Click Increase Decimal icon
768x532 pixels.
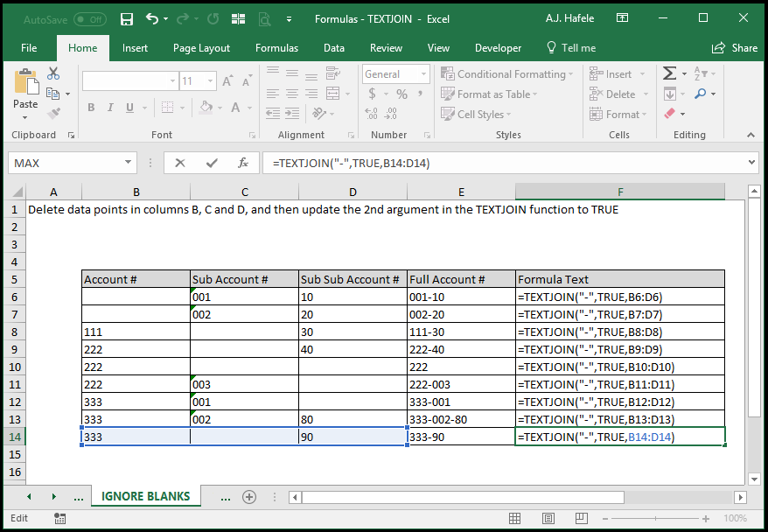click(x=371, y=114)
